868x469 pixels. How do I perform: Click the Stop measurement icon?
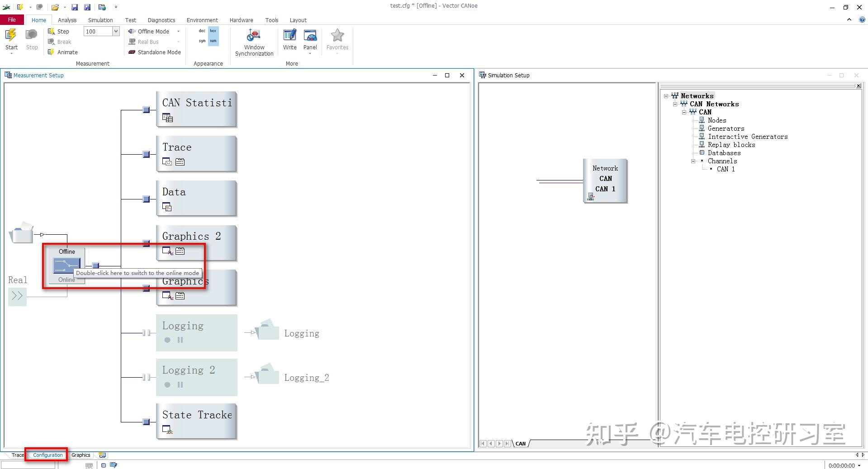tap(32, 35)
